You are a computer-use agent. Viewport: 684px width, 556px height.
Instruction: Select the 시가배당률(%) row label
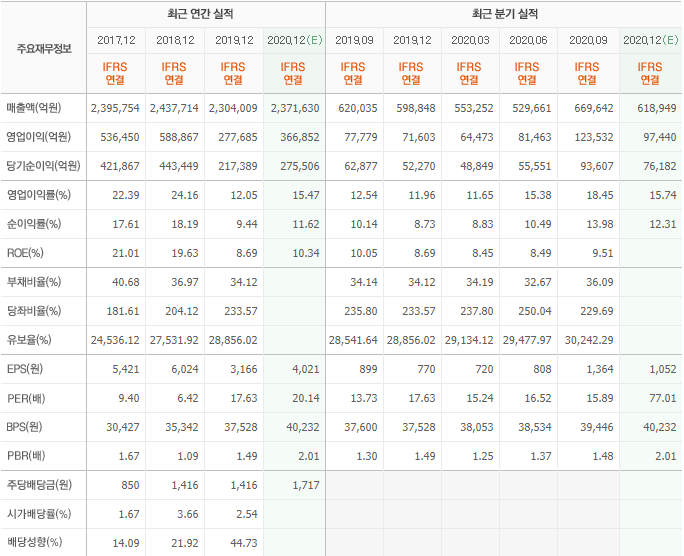click(38, 514)
